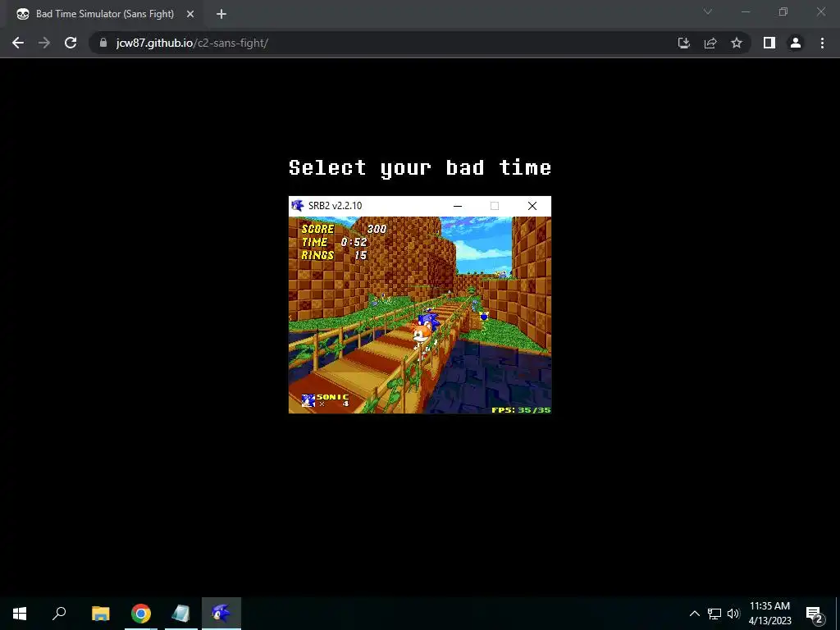
Task: Share this page from the toolbar
Action: [710, 43]
